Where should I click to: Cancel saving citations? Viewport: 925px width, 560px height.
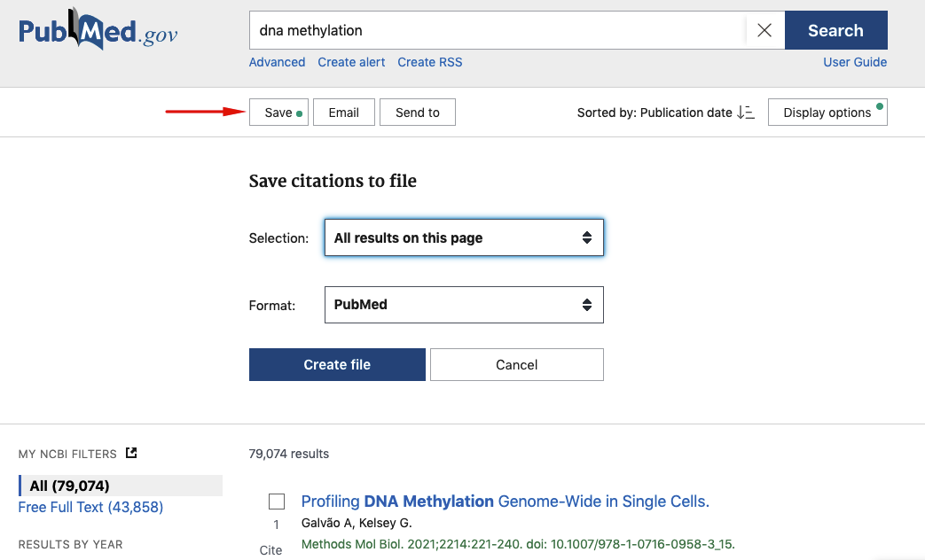pyautogui.click(x=517, y=364)
